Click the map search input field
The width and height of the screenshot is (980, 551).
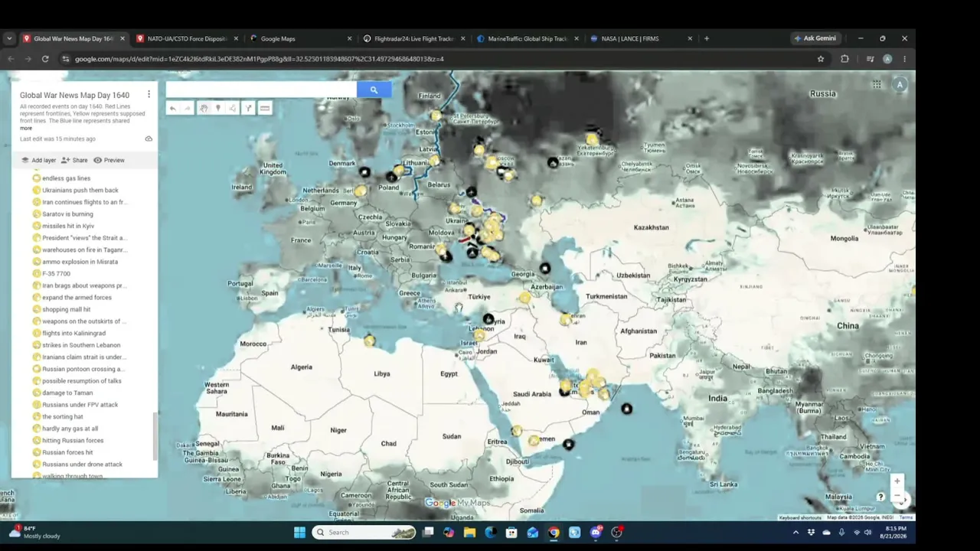[x=261, y=90]
